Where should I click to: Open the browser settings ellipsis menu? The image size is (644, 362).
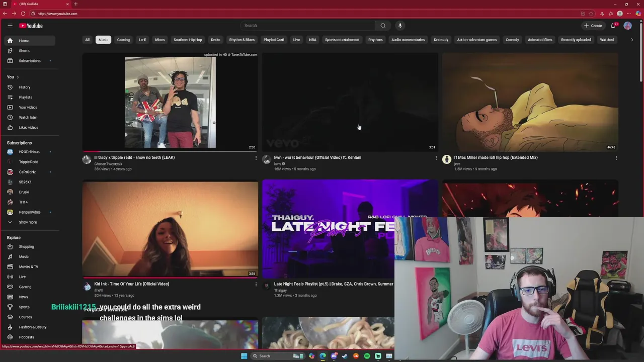629,14
